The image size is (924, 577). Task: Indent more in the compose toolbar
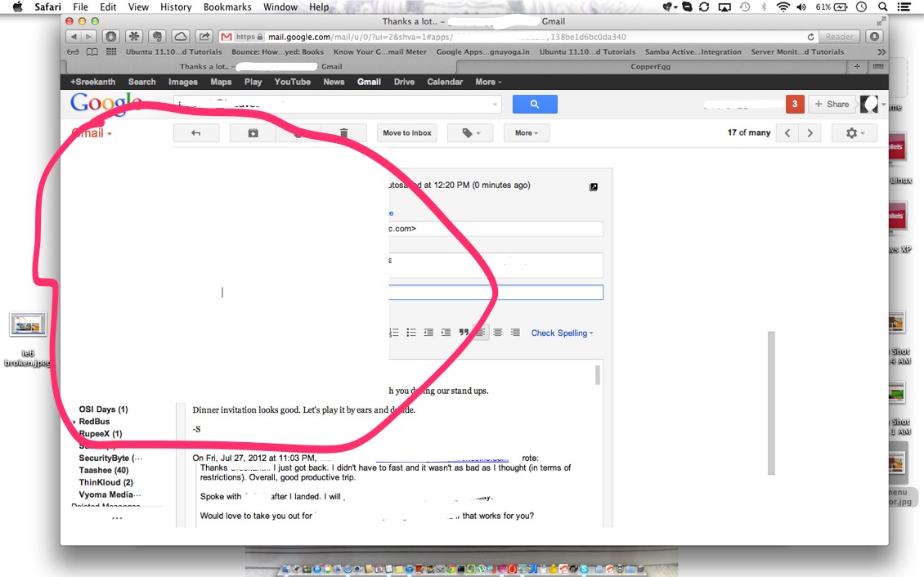pyautogui.click(x=446, y=333)
